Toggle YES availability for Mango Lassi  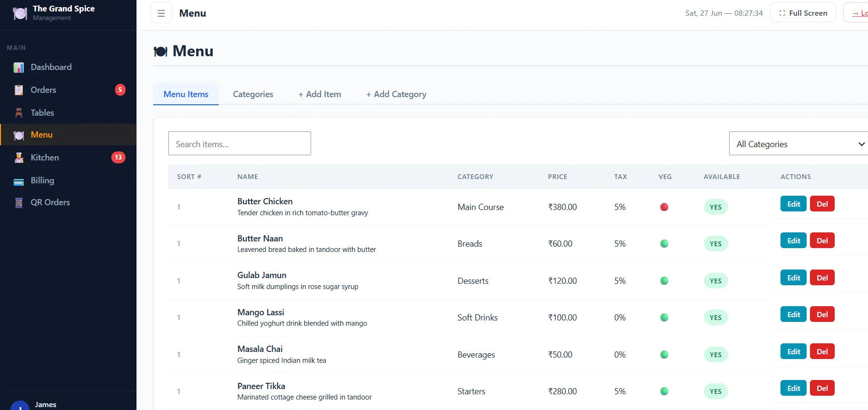click(x=716, y=318)
